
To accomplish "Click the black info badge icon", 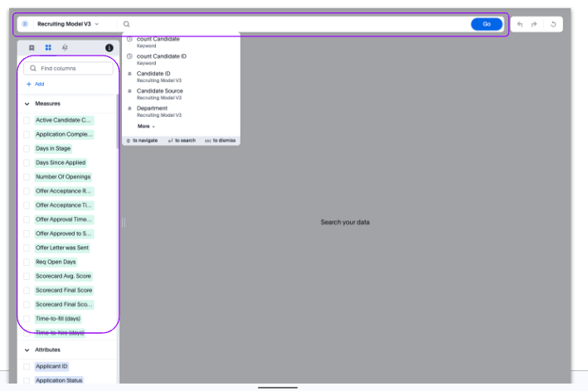I will [x=109, y=47].
